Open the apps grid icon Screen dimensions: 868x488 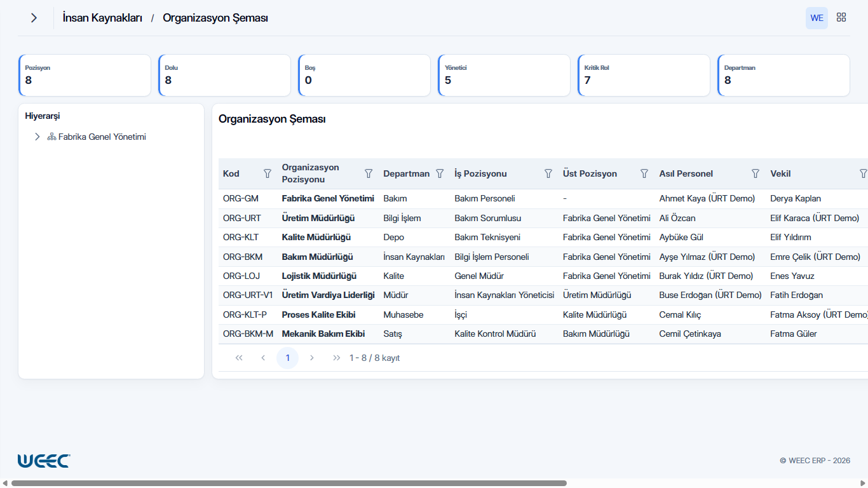[x=841, y=18]
